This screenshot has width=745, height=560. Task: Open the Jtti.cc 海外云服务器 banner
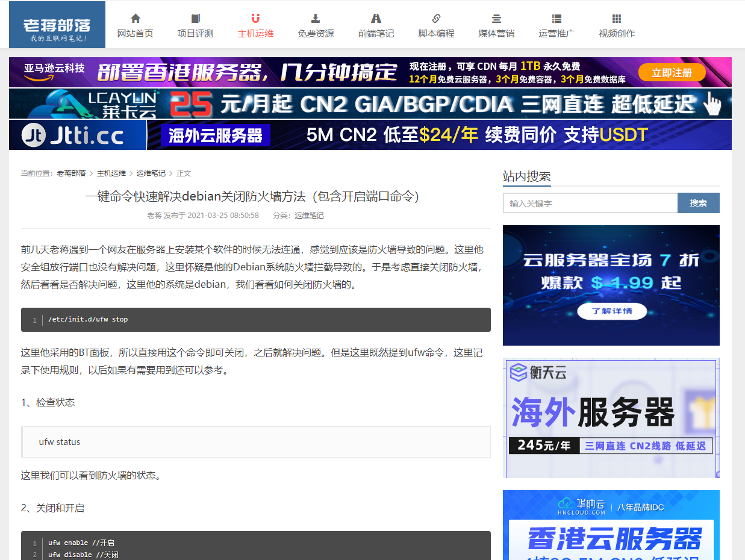pyautogui.click(x=370, y=135)
